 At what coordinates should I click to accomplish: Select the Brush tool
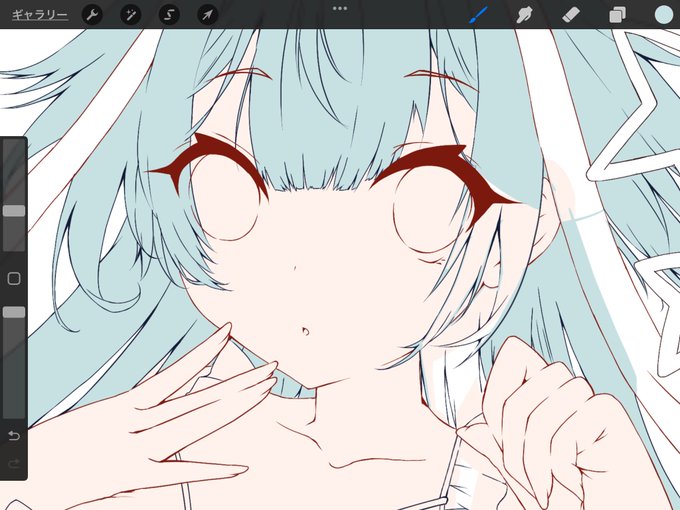coord(479,15)
